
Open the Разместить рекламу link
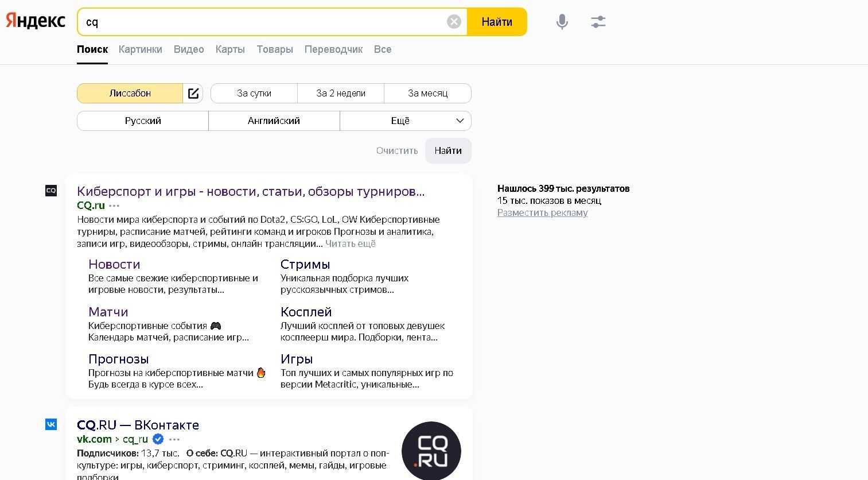click(542, 212)
